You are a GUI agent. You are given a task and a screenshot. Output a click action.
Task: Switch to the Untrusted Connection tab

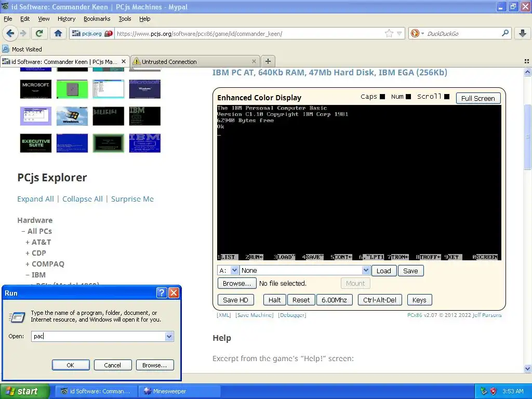click(x=195, y=61)
